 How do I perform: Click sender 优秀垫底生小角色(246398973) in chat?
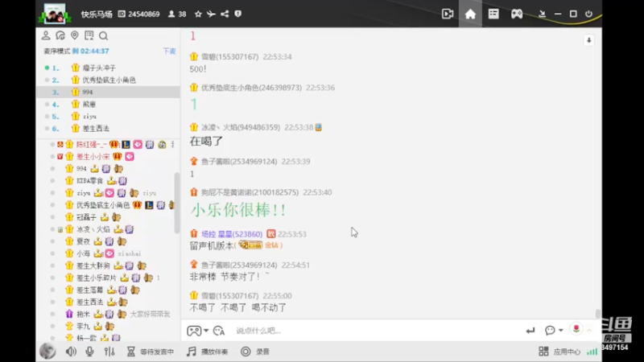(251, 88)
